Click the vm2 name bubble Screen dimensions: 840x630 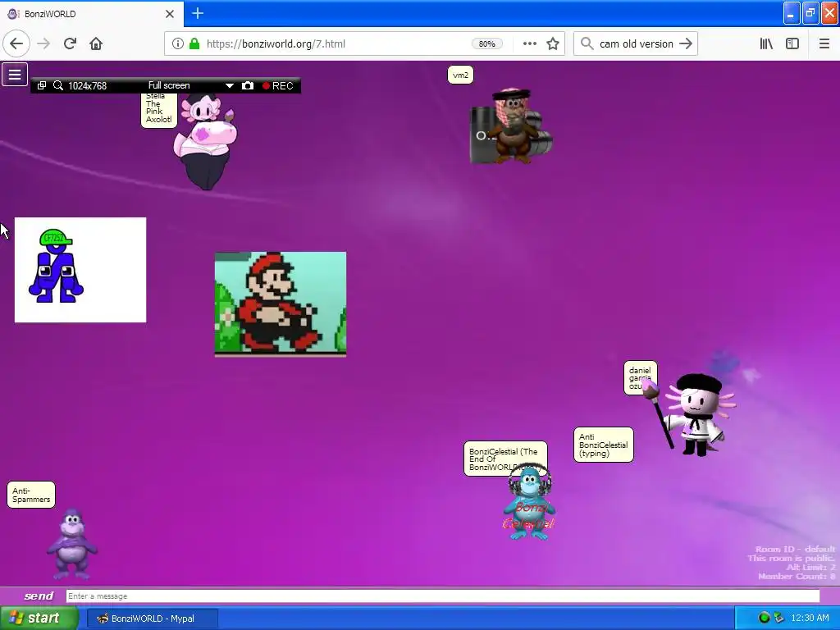click(x=460, y=75)
